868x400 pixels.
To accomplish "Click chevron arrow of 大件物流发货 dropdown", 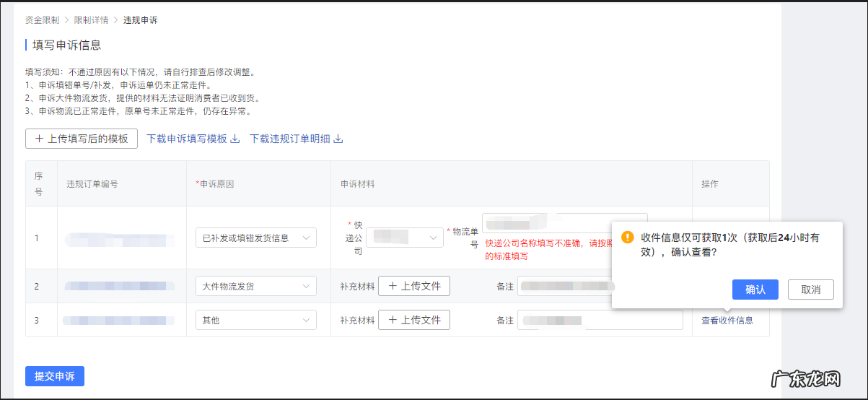I will pos(307,286).
